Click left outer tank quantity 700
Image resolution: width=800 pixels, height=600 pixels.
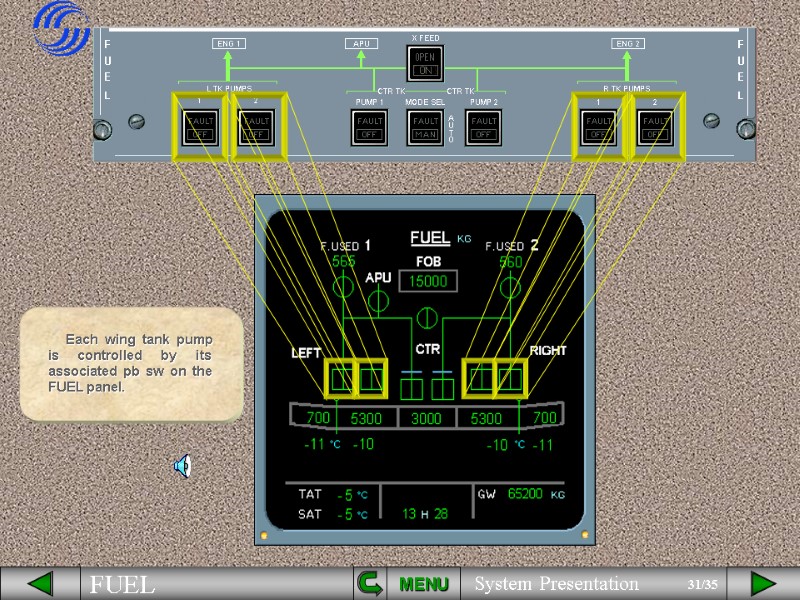coord(318,418)
